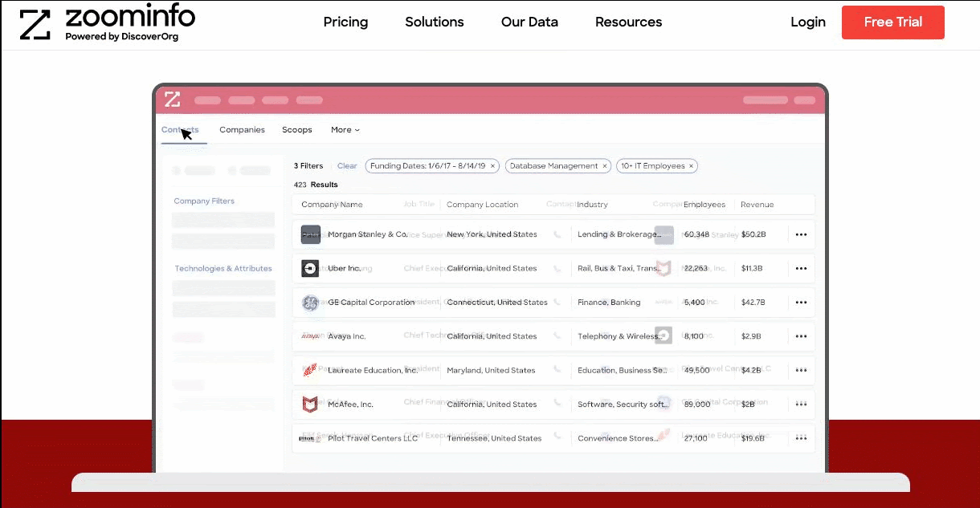Open three-dot menu for Morgan Stanley row
This screenshot has height=508, width=980.
click(x=801, y=235)
